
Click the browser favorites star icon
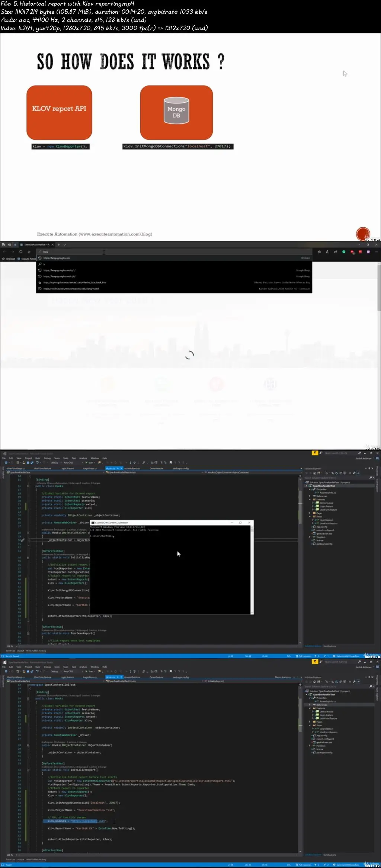click(x=319, y=252)
